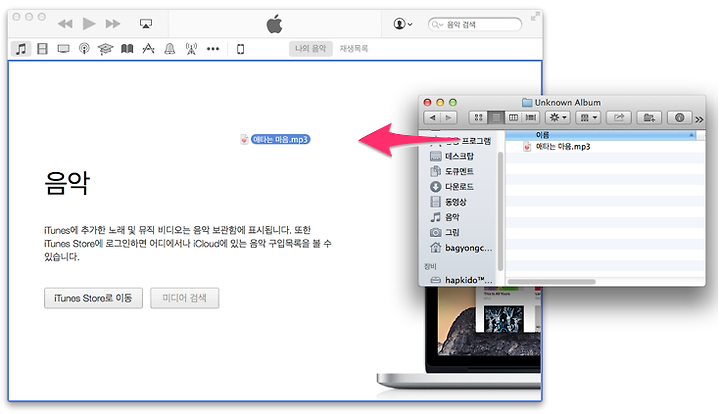720x414 pixels.
Task: Open the Finder Action gear menu
Action: pos(557,118)
